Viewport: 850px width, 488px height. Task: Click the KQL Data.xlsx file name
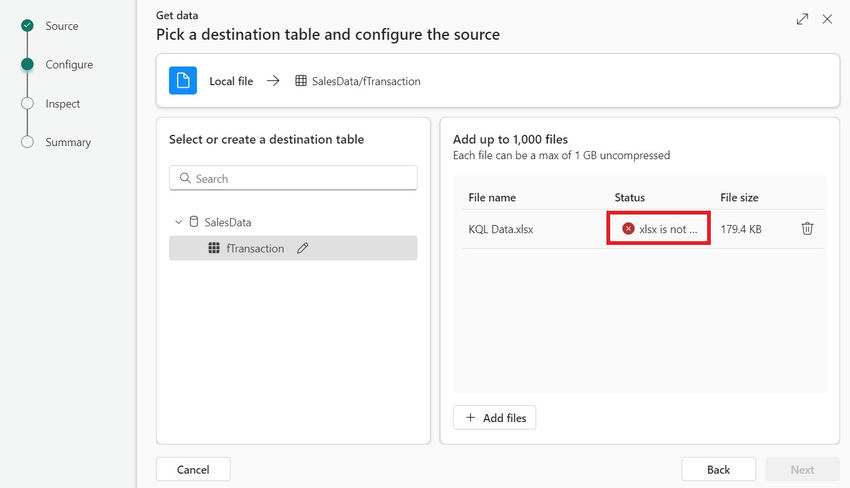coord(501,229)
